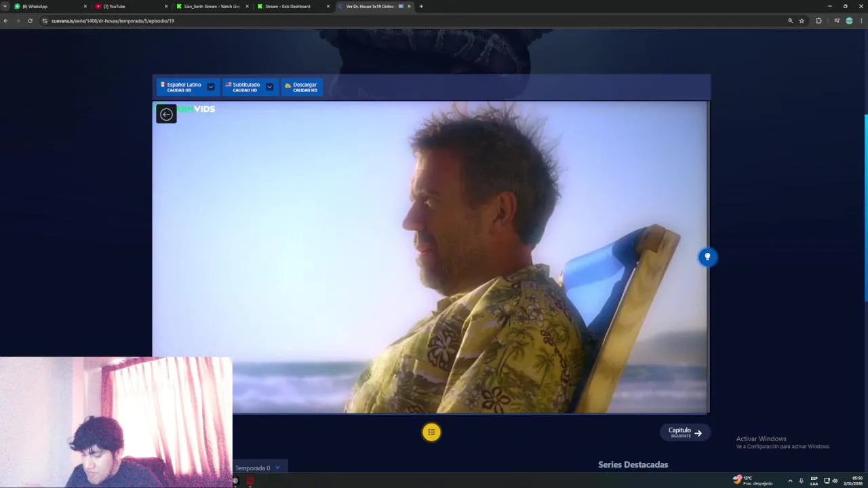Click the ESP LAA language indicator
The width and height of the screenshot is (868, 488).
tap(814, 481)
